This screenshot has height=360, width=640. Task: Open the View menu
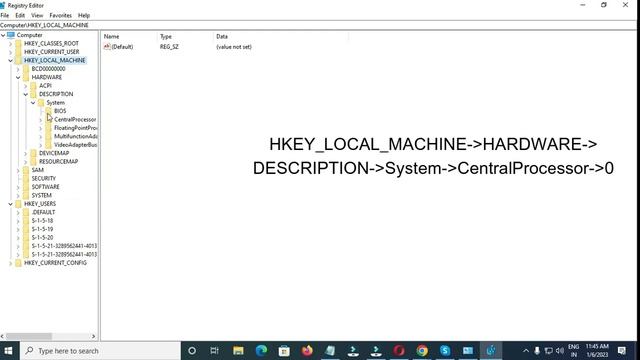pos(37,16)
